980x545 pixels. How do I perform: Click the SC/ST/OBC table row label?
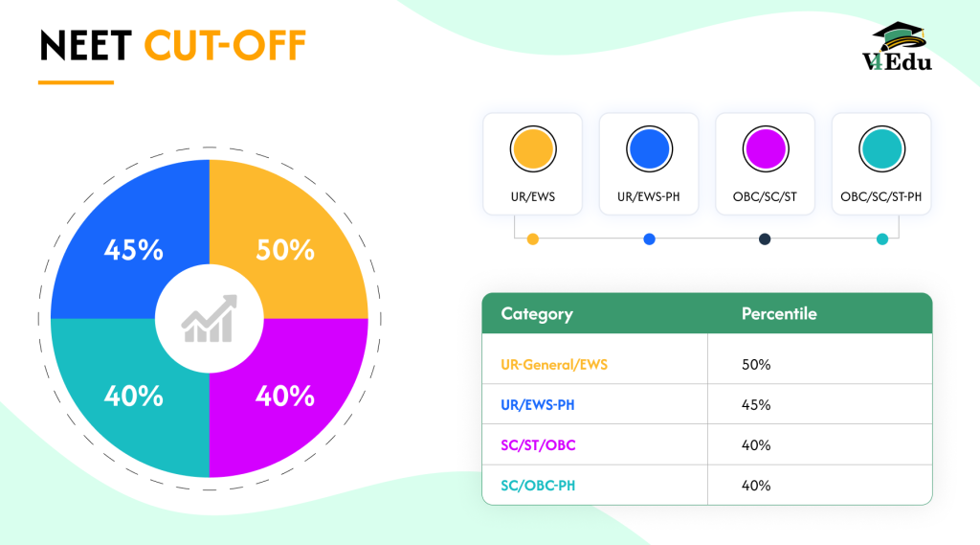coord(539,445)
